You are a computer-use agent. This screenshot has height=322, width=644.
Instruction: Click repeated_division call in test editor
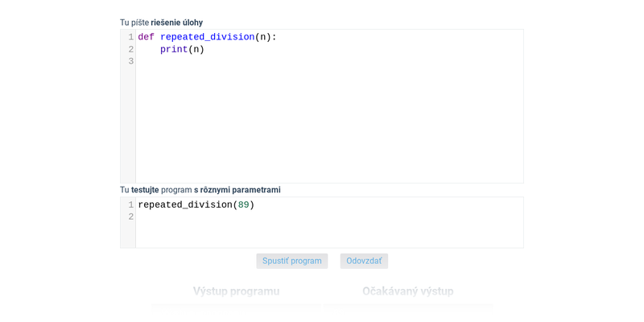(185, 205)
